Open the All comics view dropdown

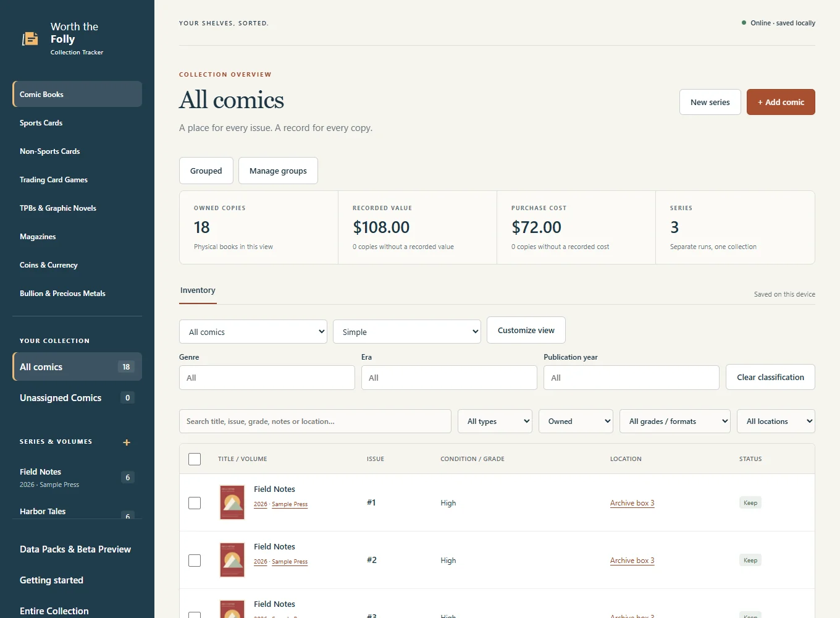point(253,332)
